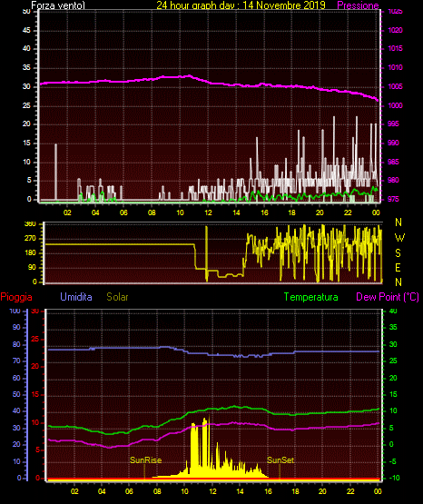The width and height of the screenshot is (423, 504).
Task: Click the Forza vento axis title
Action: (58, 5)
